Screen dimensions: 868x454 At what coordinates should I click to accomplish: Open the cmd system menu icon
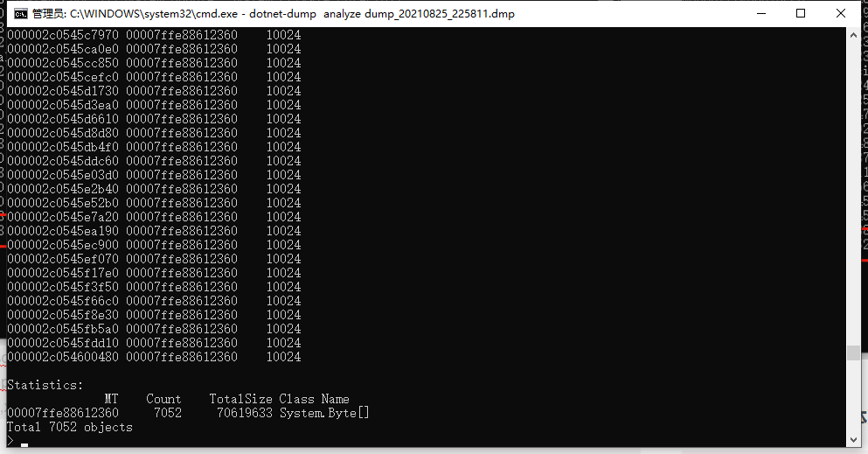point(20,14)
